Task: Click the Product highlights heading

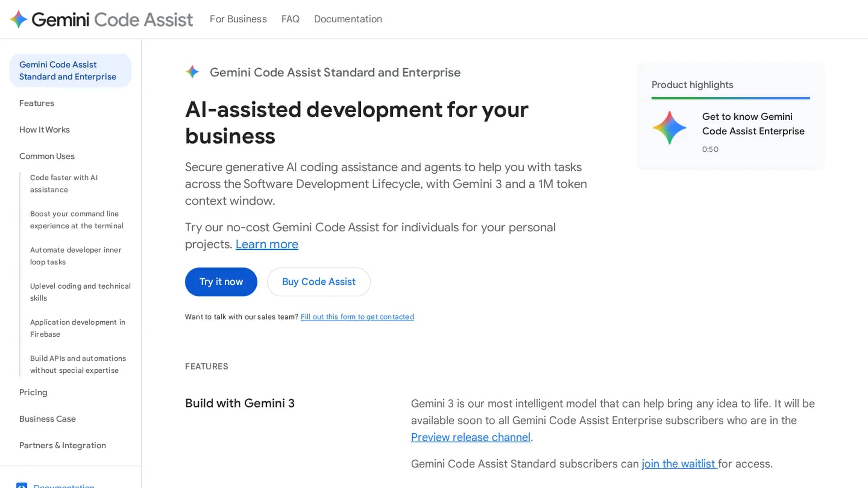Action: [692, 84]
